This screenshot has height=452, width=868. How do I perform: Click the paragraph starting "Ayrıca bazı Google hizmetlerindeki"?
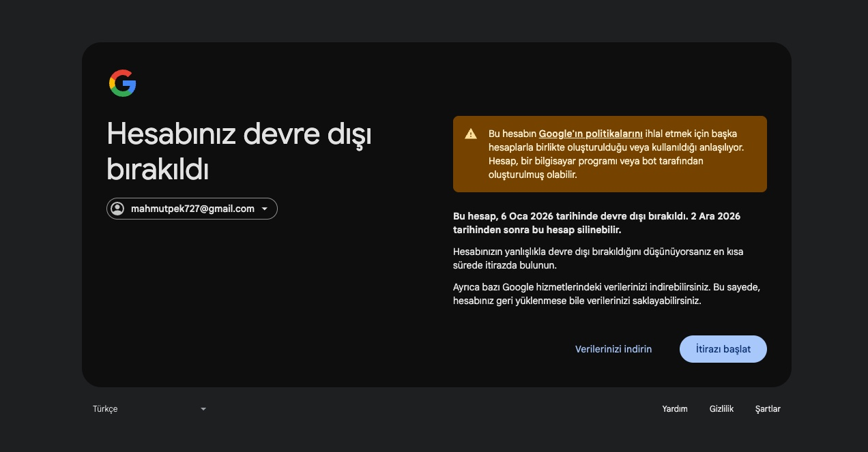(x=607, y=294)
